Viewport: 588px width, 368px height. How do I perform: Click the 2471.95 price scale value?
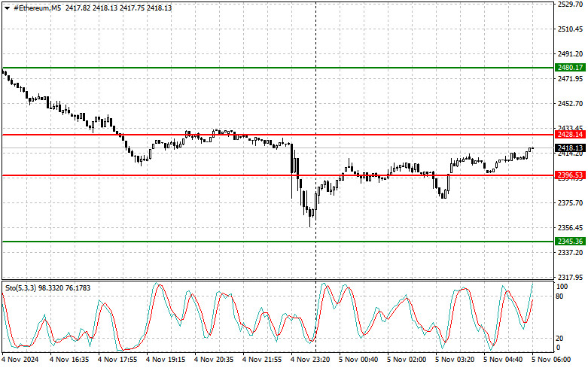[570, 79]
